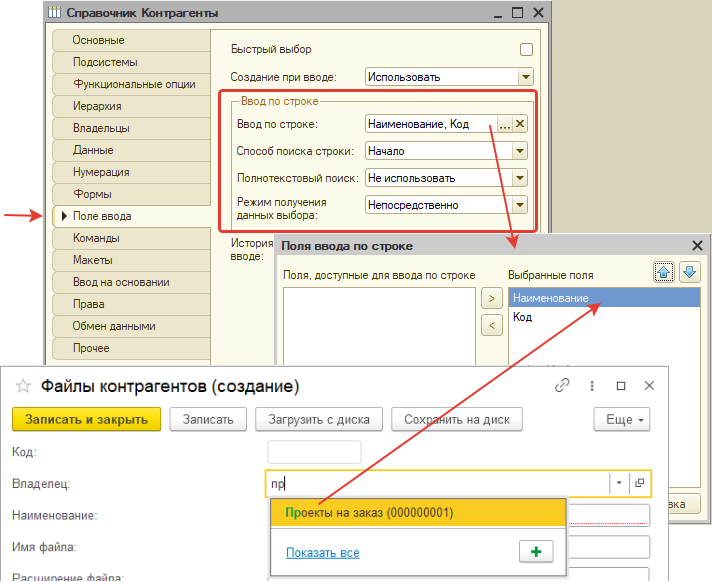Open the Обмен данными tab

coord(131,326)
